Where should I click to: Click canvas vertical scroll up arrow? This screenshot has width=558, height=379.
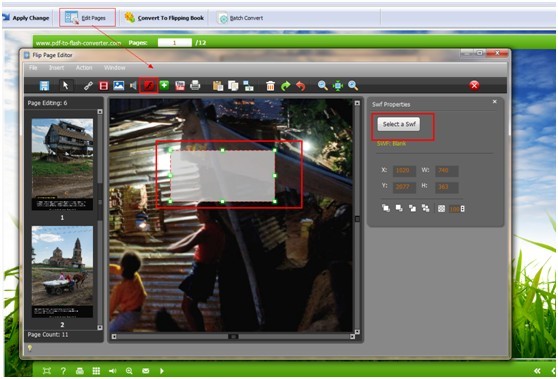357,103
